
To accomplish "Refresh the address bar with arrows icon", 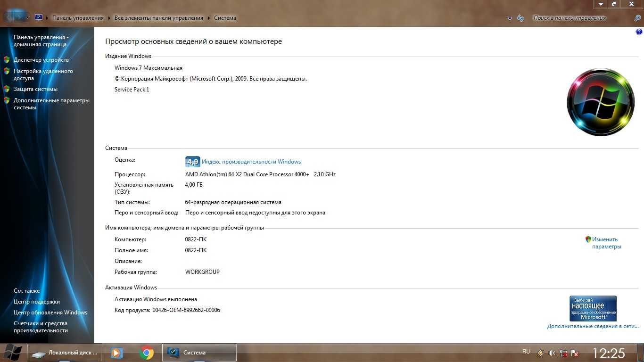I will [x=520, y=18].
